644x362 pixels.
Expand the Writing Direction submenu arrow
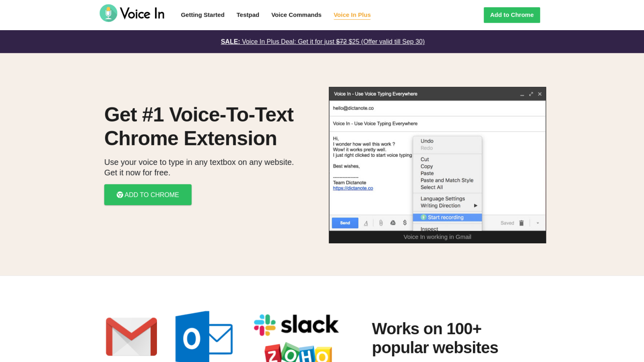tap(475, 205)
